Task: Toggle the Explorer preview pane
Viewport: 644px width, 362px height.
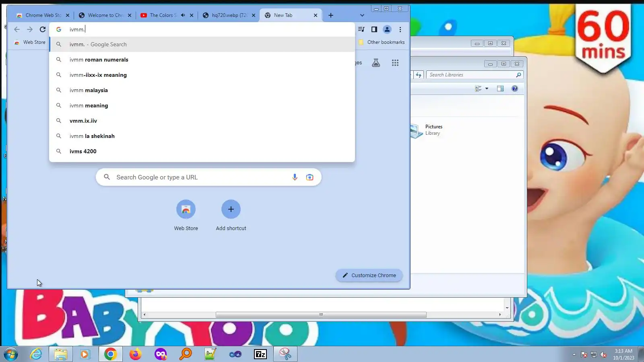Action: [500, 88]
